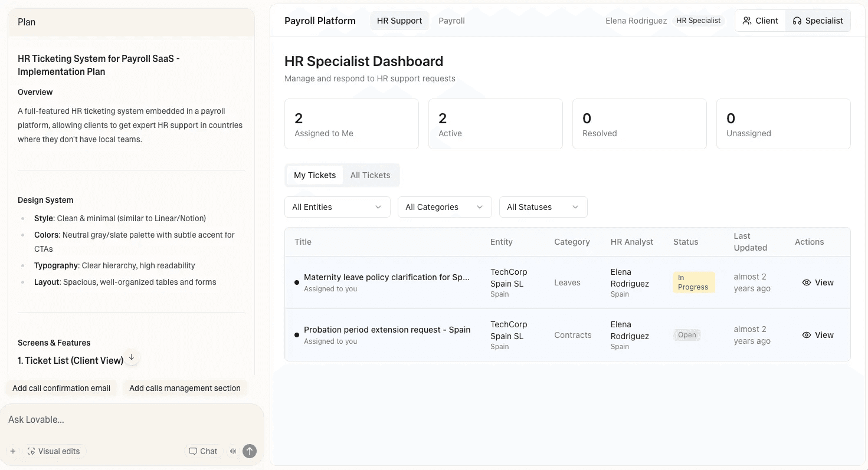
Task: Open the All Categories dropdown
Action: pos(444,207)
